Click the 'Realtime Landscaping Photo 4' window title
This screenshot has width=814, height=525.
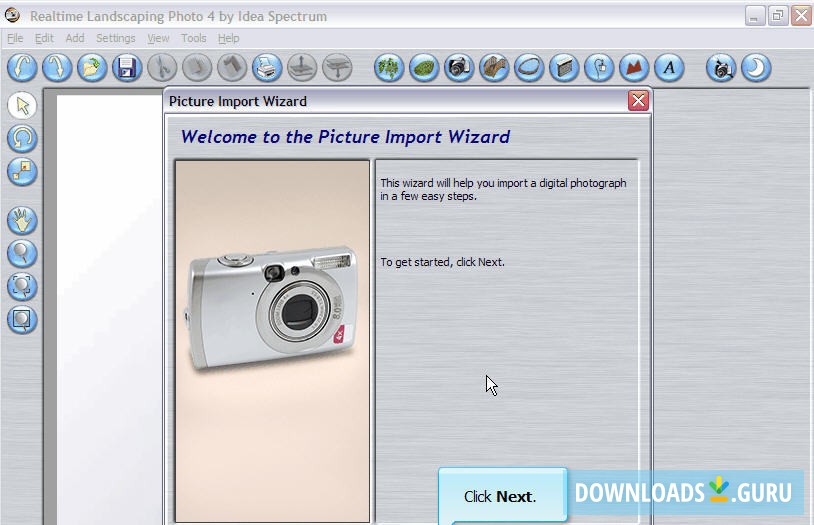179,17
